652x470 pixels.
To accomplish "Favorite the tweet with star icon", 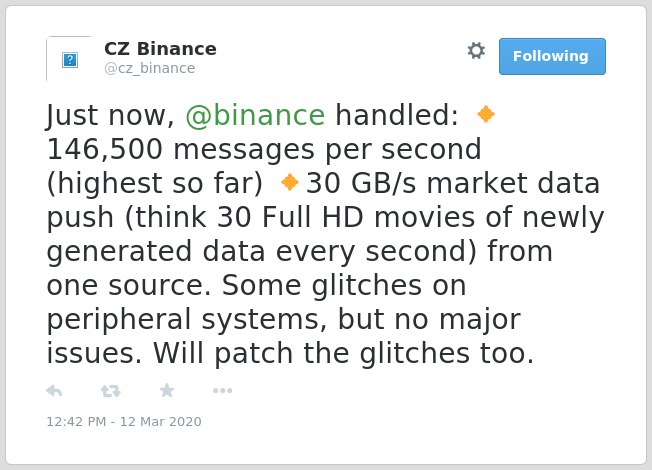I will 167,390.
